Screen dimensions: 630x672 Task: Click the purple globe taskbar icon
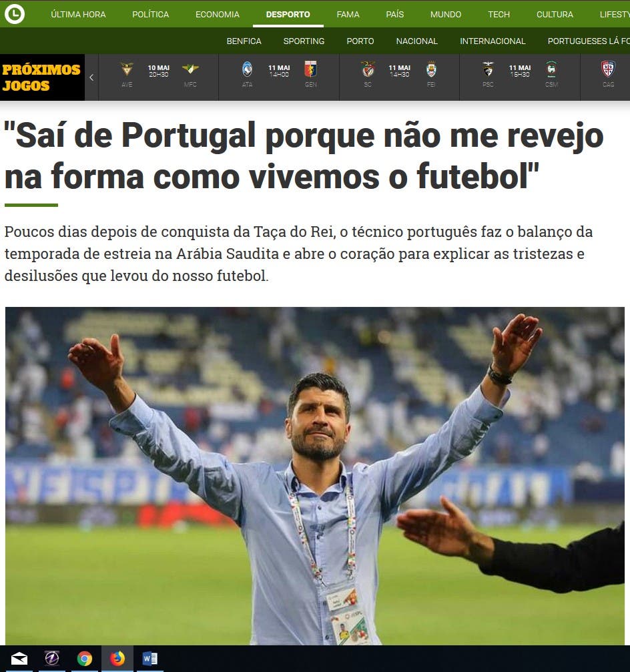tap(52, 658)
